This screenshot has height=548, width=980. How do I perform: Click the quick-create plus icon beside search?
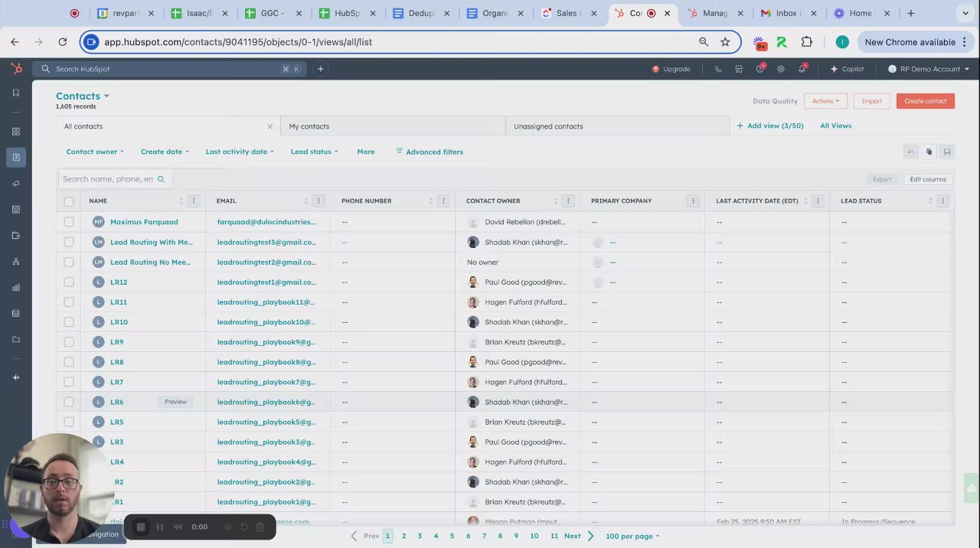[x=321, y=69]
